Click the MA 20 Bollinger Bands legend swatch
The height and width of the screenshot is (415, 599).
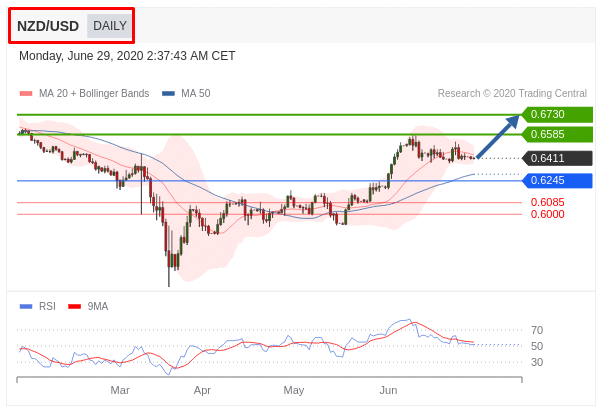click(x=26, y=94)
